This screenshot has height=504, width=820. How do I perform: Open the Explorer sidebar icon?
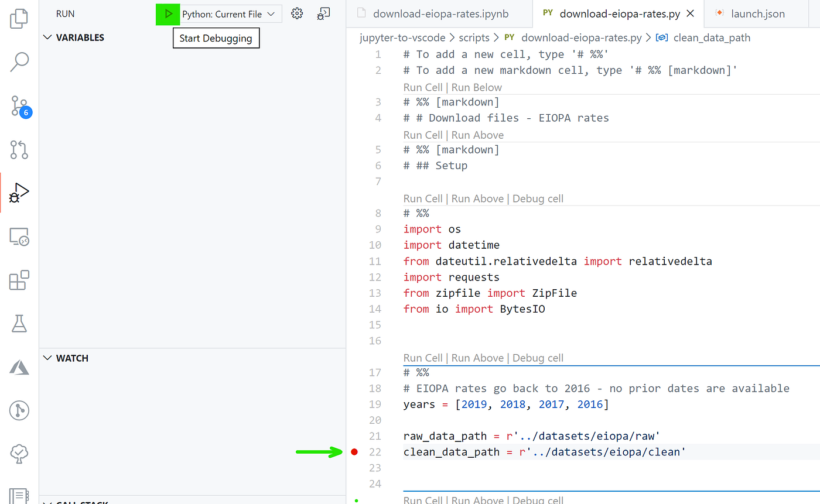point(19,18)
